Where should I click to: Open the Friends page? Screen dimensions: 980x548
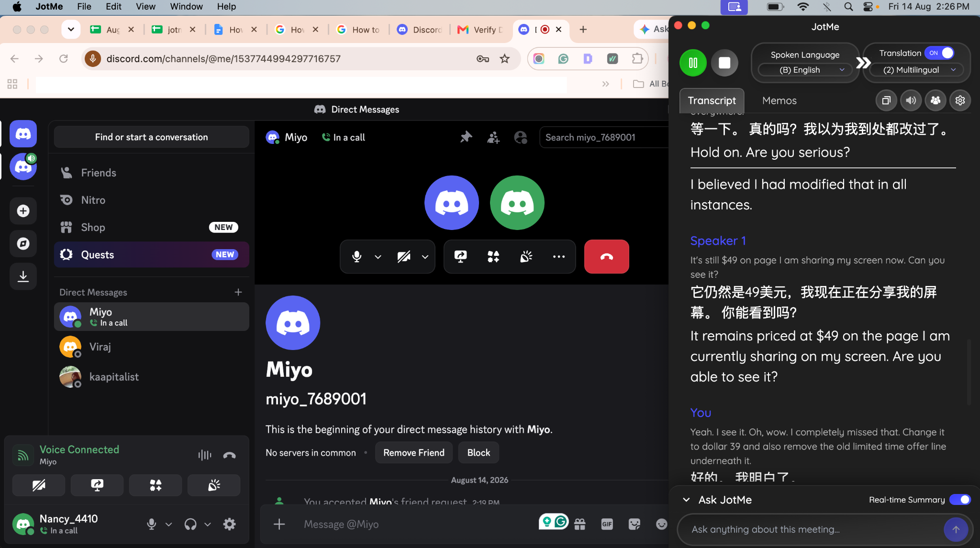tap(151, 173)
